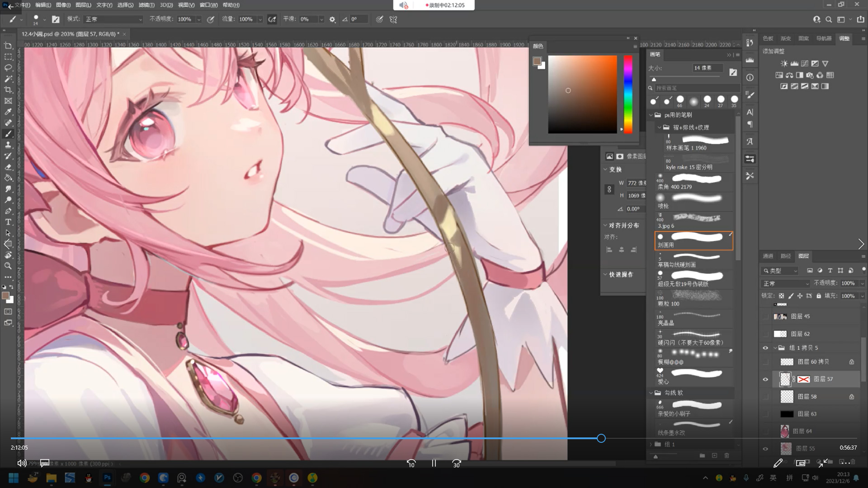This screenshot has width=868, height=488.
Task: Skip the video forward 30 seconds
Action: 457,464
